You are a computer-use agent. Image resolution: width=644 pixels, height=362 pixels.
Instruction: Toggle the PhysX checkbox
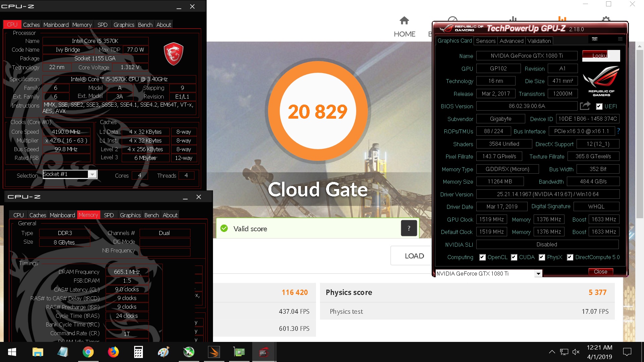pyautogui.click(x=542, y=257)
